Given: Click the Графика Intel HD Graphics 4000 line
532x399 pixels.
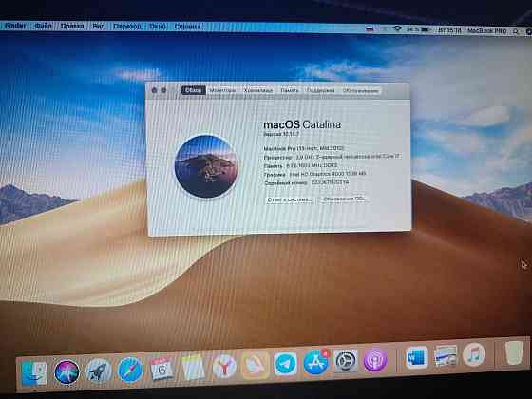Looking at the screenshot, I should click(314, 174).
